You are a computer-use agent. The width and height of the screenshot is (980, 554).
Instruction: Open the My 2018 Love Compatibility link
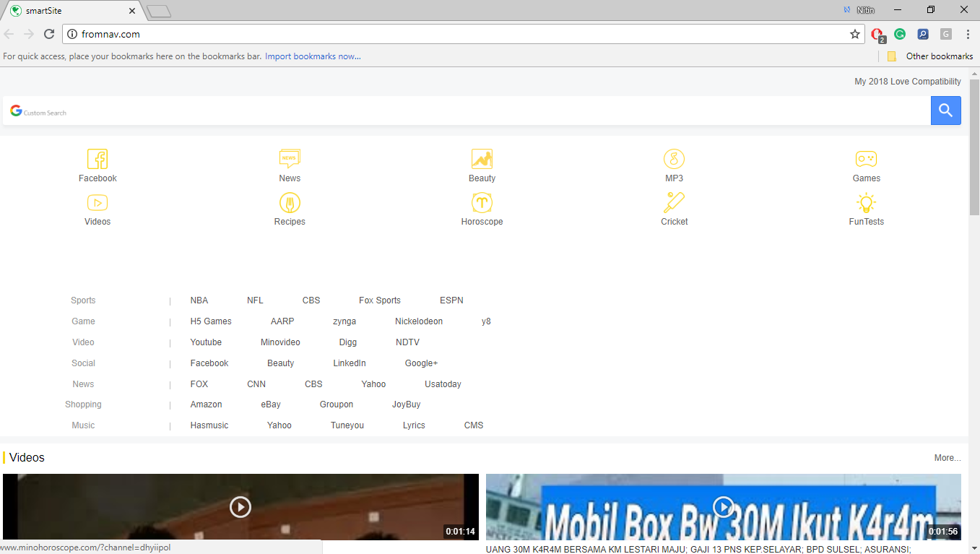pos(908,81)
